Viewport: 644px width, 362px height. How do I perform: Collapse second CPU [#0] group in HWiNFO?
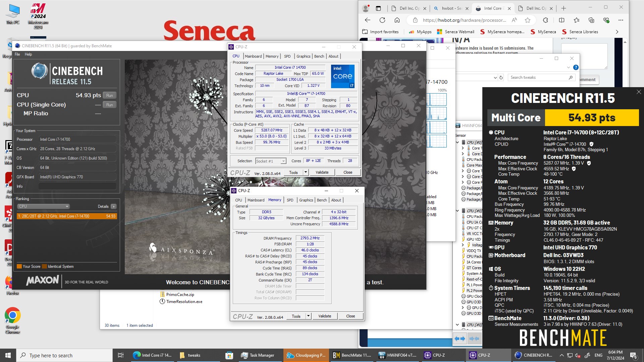tap(458, 211)
